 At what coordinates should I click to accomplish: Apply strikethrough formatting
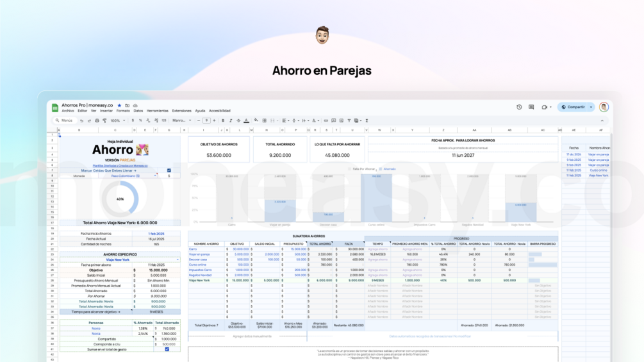[238, 120]
